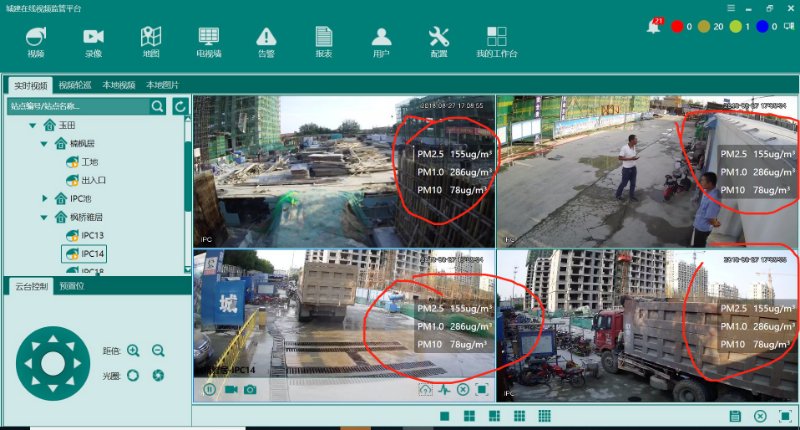Refresh the site tree
Image resolution: width=800 pixels, height=430 pixels.
180,106
